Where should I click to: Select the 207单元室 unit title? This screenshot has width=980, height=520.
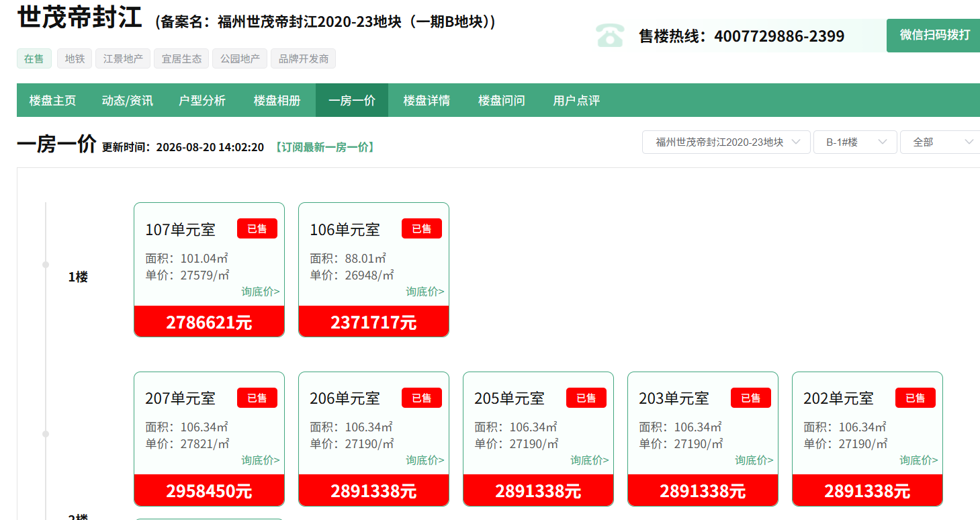click(181, 398)
